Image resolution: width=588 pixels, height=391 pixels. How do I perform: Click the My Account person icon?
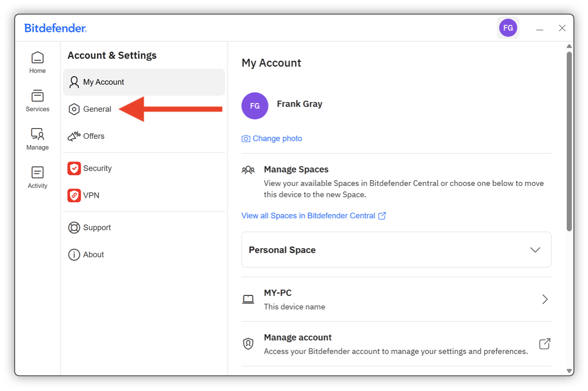[x=74, y=82]
